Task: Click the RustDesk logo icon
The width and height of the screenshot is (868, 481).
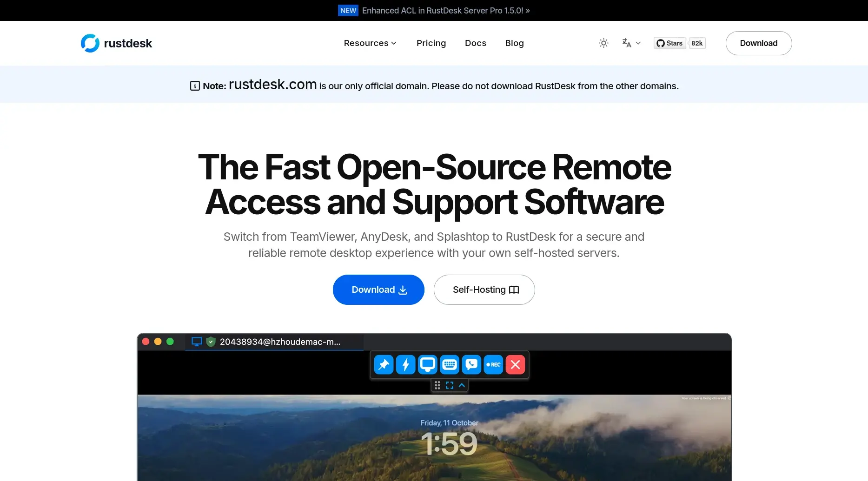Action: tap(90, 43)
